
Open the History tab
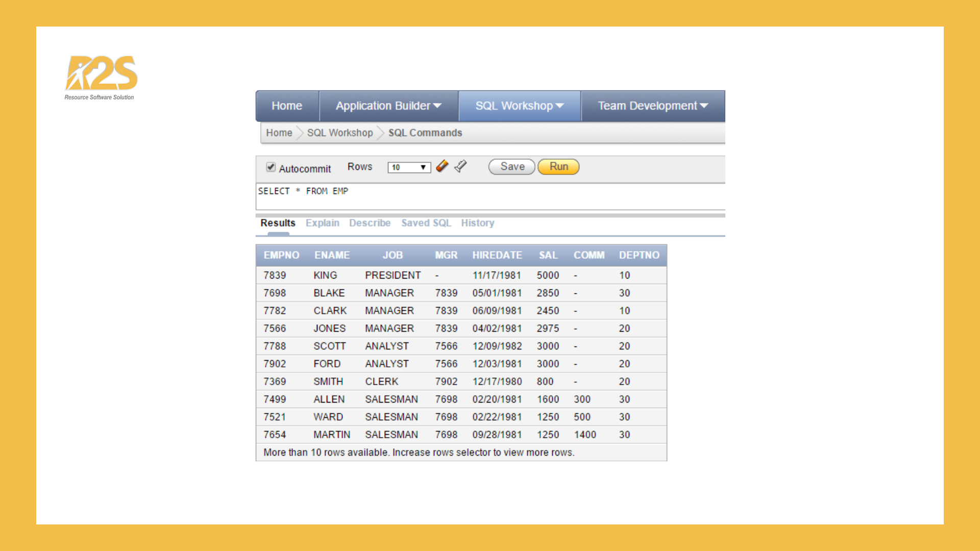[x=477, y=223]
